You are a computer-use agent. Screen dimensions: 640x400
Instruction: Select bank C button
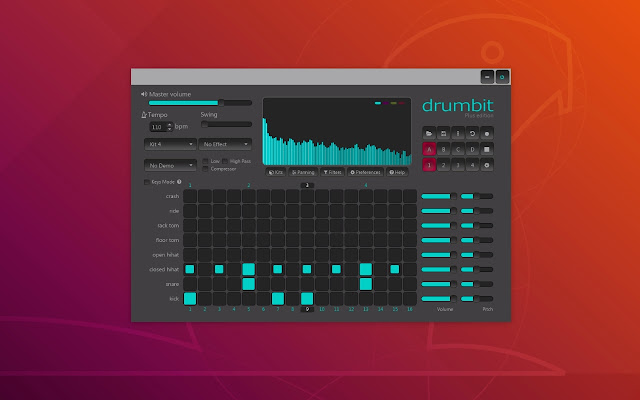[458, 149]
